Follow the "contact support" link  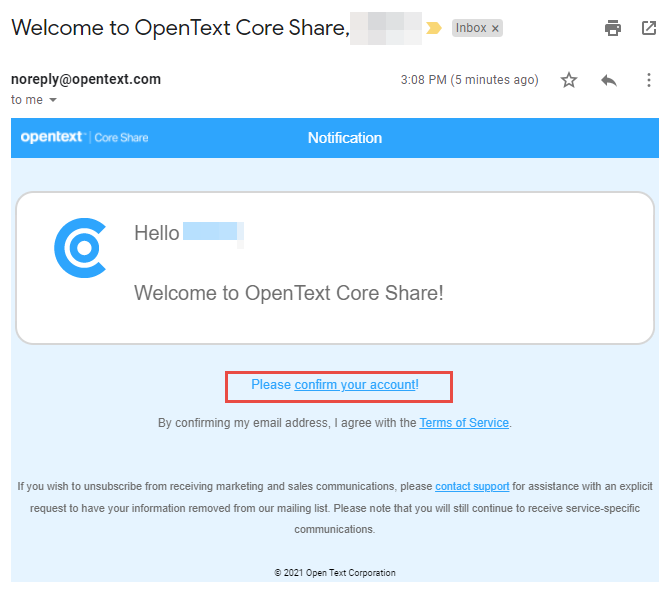[x=472, y=486]
